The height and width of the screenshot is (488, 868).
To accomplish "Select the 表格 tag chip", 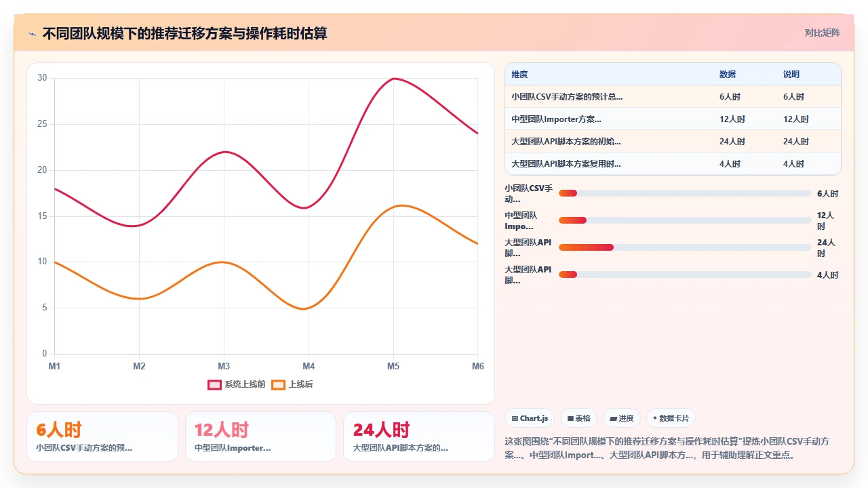I will click(x=578, y=418).
